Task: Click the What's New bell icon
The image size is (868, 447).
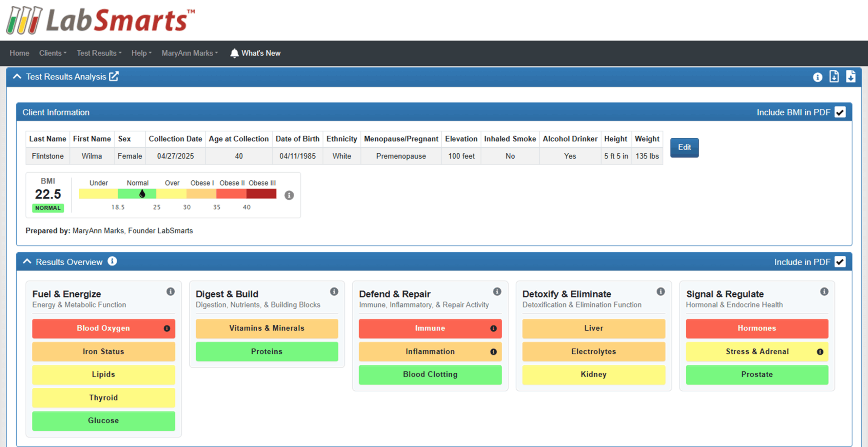Action: click(234, 53)
